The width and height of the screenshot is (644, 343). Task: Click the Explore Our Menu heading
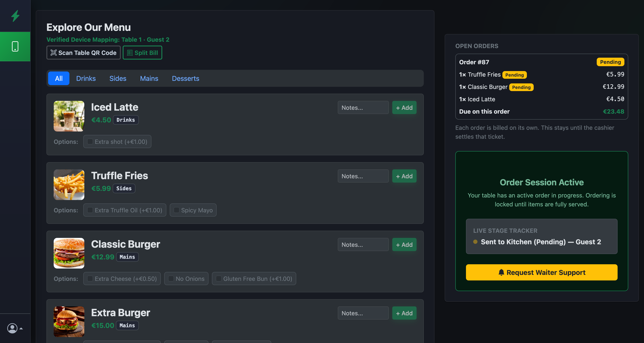pyautogui.click(x=89, y=27)
